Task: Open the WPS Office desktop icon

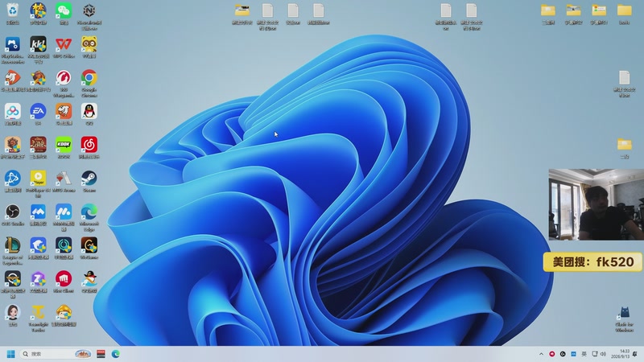Action: (x=64, y=47)
